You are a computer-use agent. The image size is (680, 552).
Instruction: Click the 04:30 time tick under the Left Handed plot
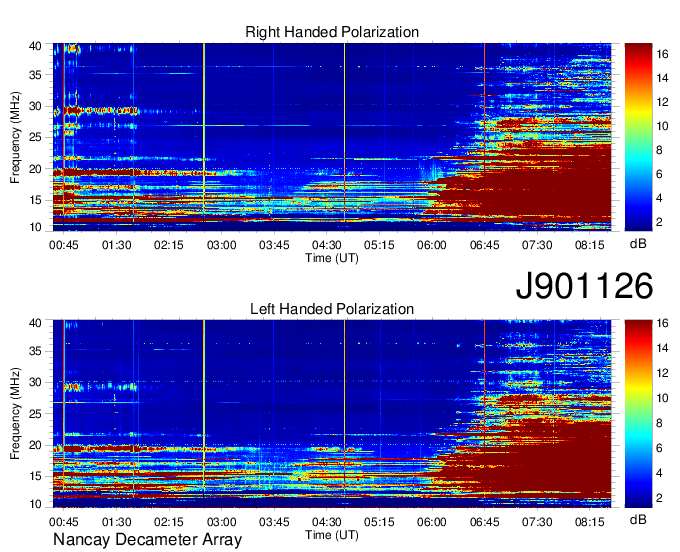coord(327,522)
